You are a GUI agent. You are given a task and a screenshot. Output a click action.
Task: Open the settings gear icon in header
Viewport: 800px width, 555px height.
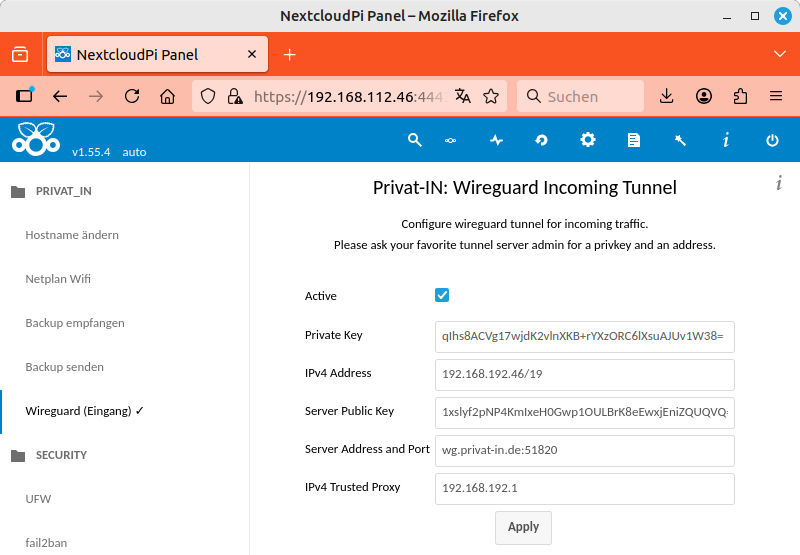click(x=588, y=141)
